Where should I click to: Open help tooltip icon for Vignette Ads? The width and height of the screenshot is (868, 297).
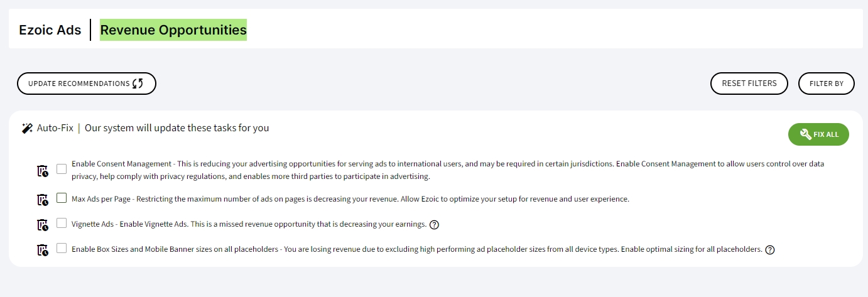434,225
